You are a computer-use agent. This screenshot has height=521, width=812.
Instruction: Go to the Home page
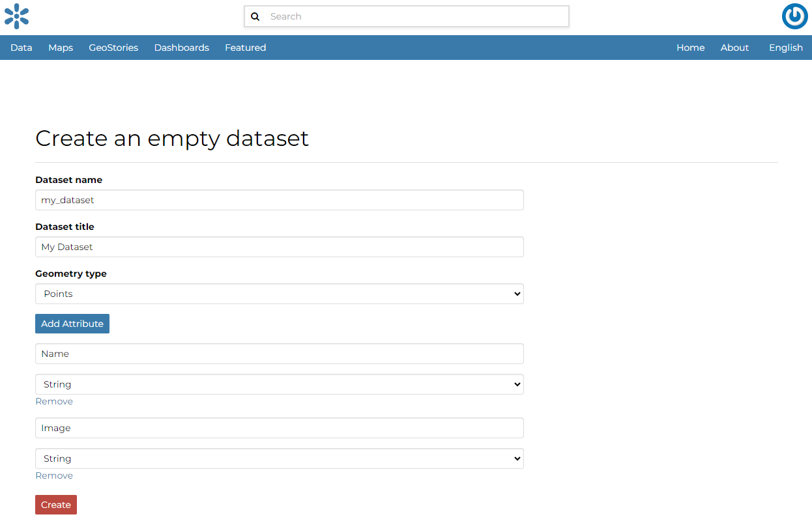coord(690,47)
